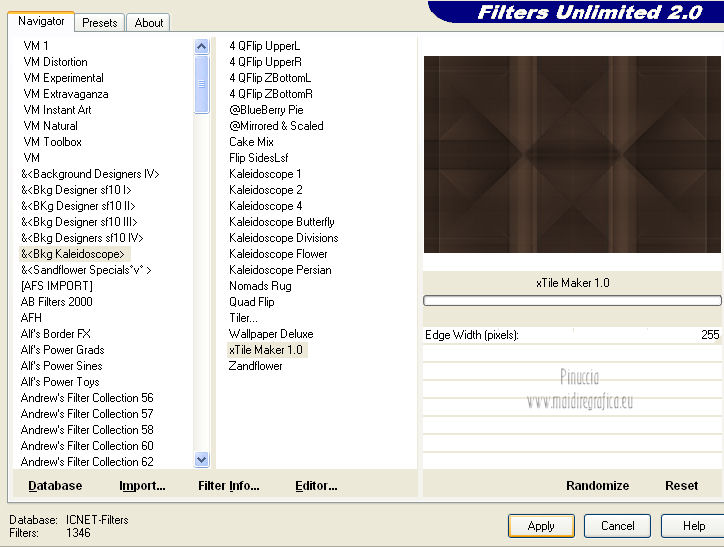Select [AFS IMPORT] category

pos(57,286)
